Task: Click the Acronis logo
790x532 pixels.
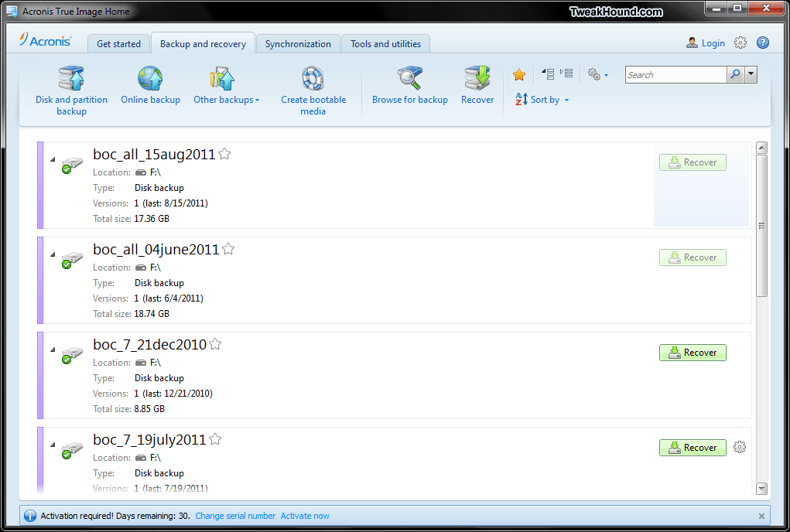Action: [46, 40]
